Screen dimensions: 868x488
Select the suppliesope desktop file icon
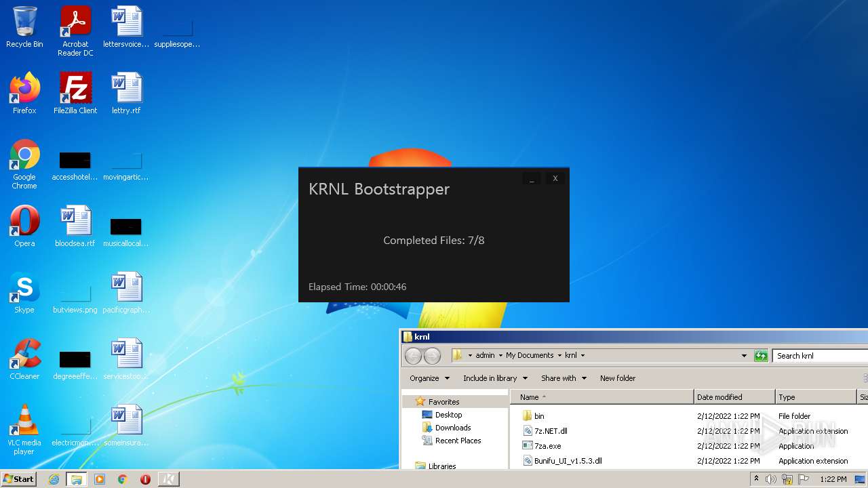(x=177, y=31)
